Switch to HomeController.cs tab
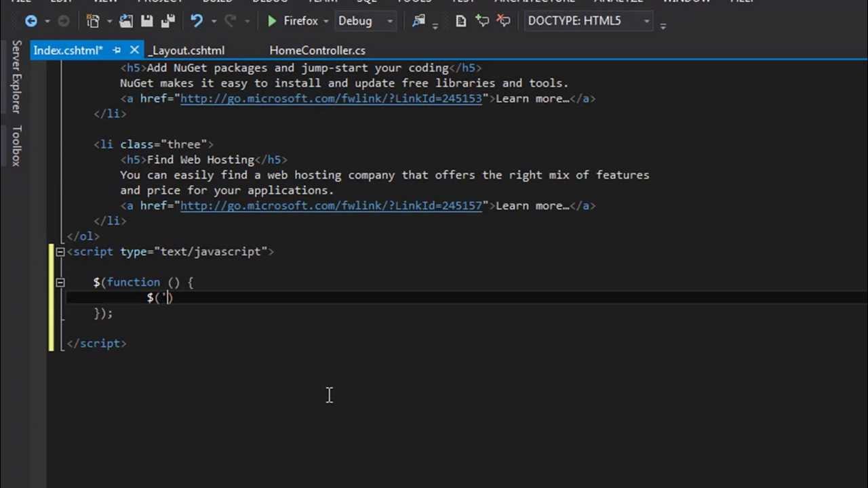The image size is (868, 488). click(x=317, y=50)
